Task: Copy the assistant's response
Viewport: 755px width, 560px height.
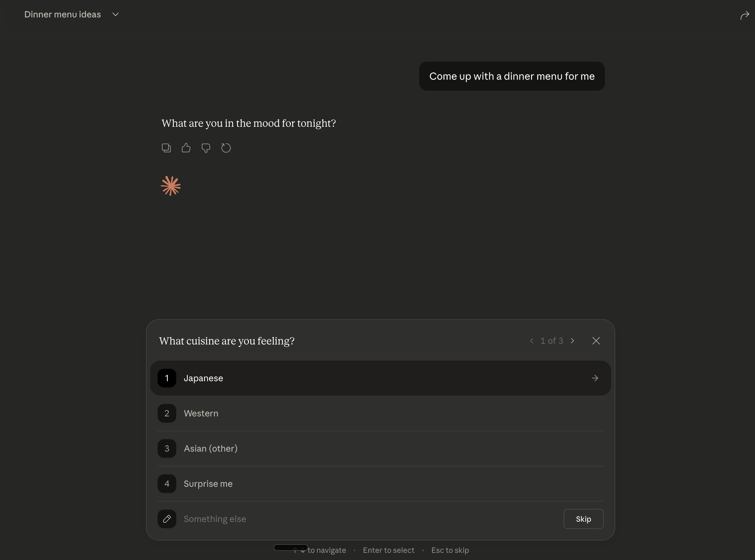Action: tap(166, 148)
